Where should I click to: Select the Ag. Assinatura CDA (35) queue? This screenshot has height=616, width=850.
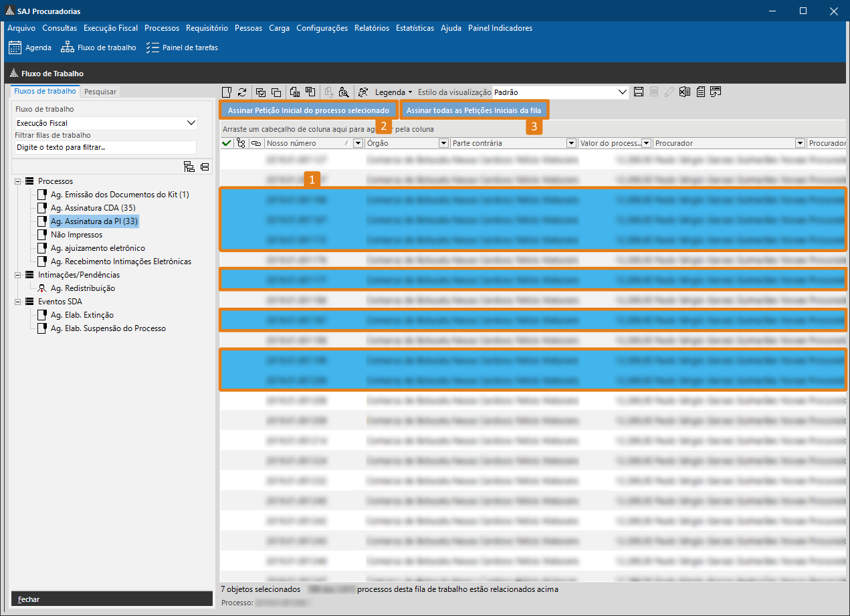tap(93, 208)
